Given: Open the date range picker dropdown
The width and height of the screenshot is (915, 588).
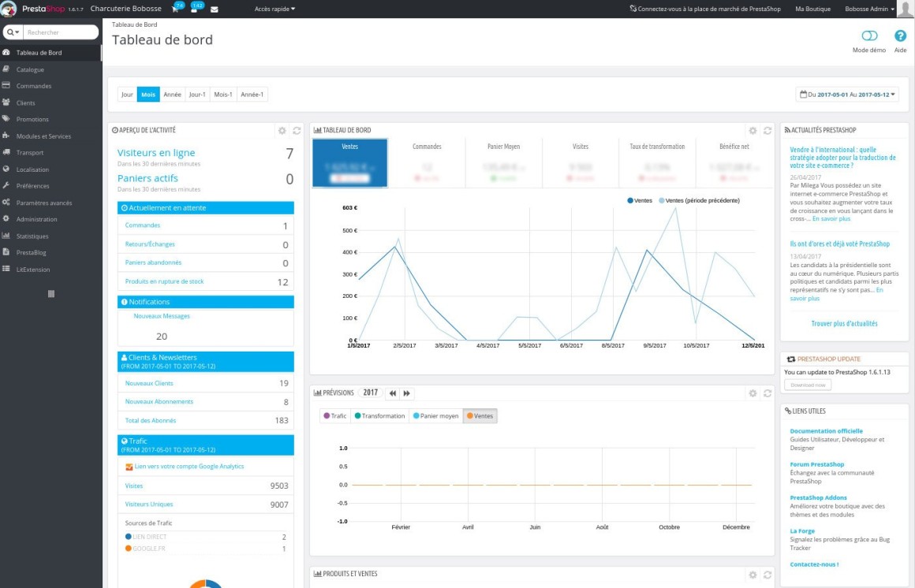Looking at the screenshot, I should (x=847, y=95).
